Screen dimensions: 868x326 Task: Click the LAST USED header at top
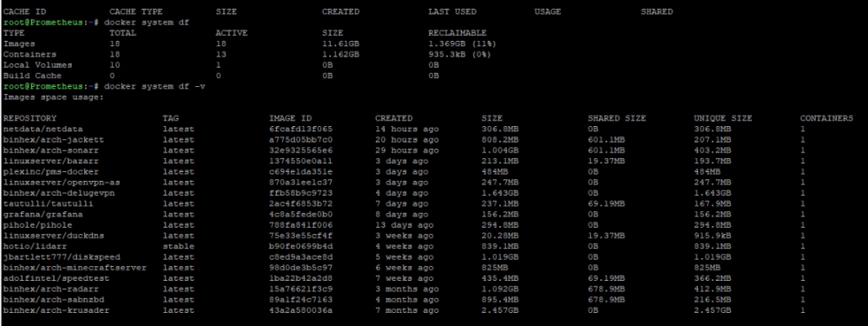point(451,11)
